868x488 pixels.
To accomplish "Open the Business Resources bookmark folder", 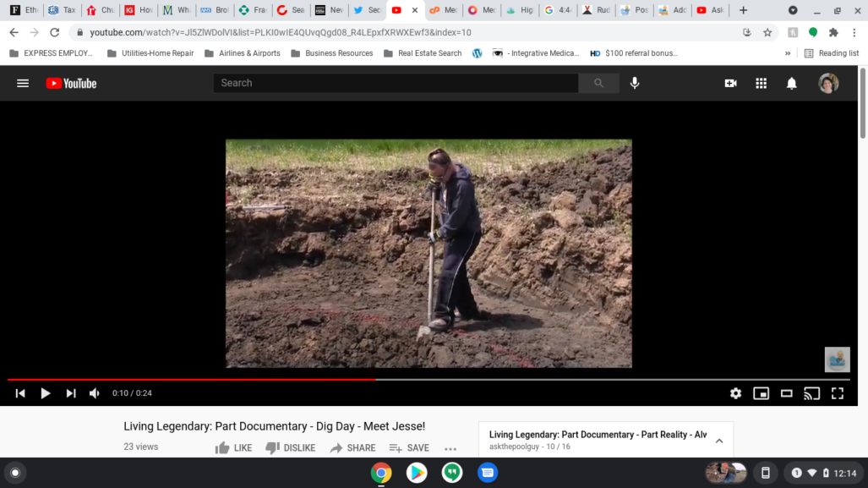I will click(x=330, y=53).
